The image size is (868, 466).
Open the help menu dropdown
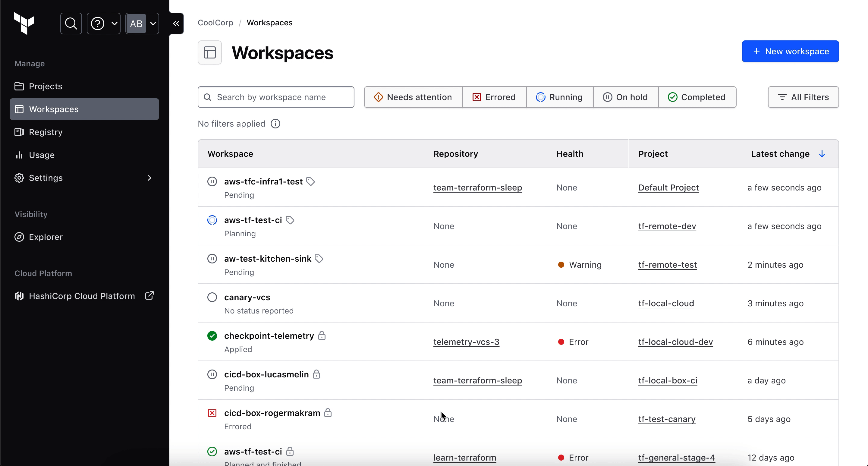(x=103, y=24)
